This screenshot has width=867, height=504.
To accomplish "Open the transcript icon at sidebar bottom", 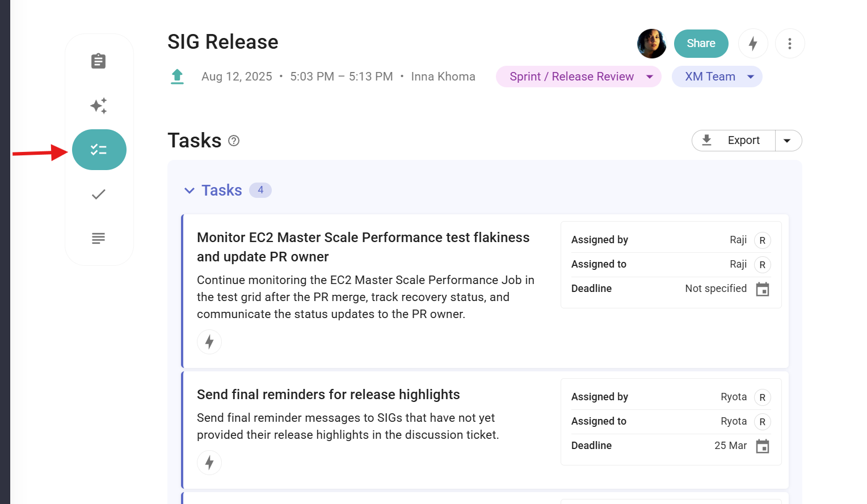I will click(x=99, y=238).
